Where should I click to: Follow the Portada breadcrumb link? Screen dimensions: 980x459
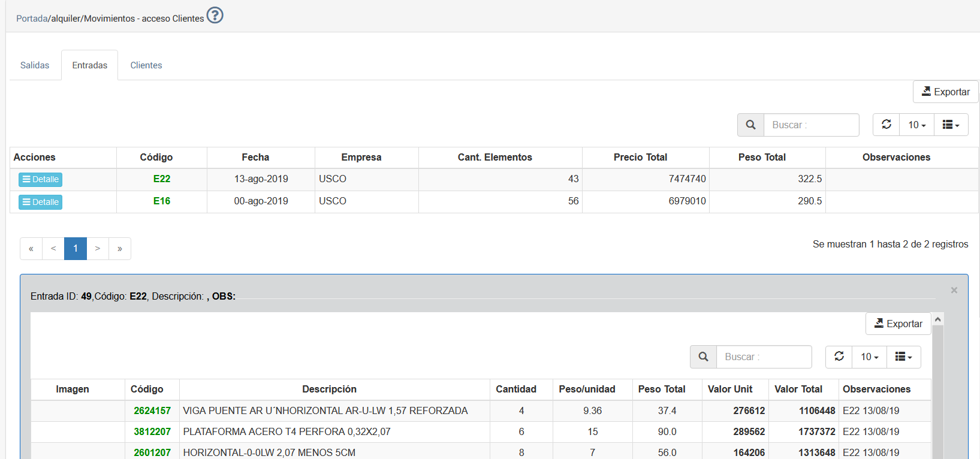point(32,19)
